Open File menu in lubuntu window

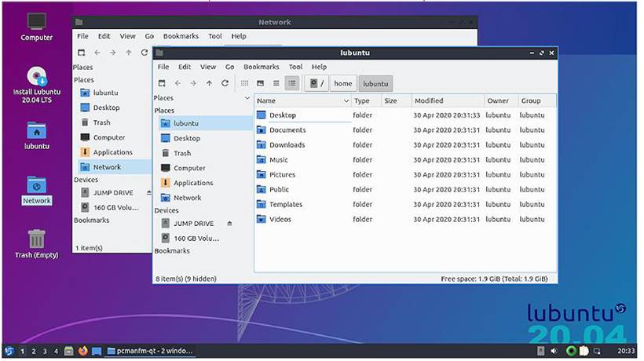coord(163,67)
